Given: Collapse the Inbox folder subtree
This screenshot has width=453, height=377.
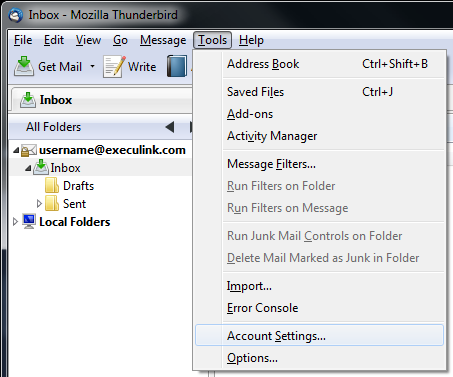Looking at the screenshot, I should (28, 169).
